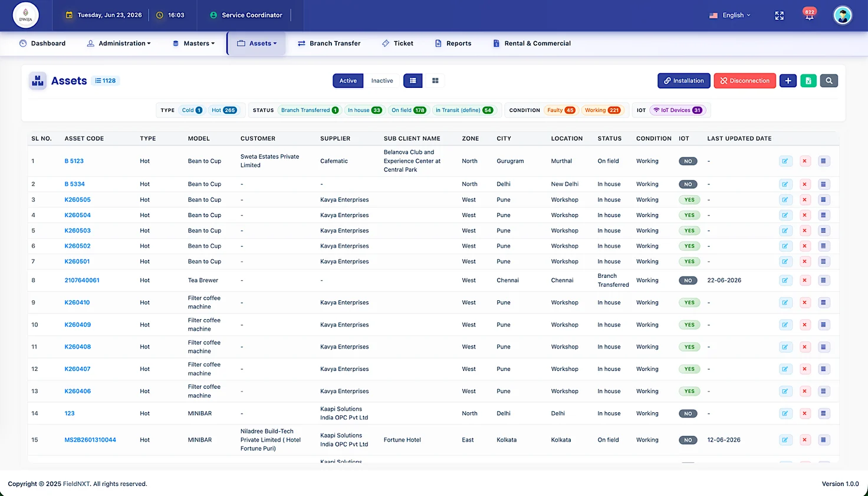This screenshot has height=496, width=868.
Task: Open details menu for K260409
Action: click(824, 325)
